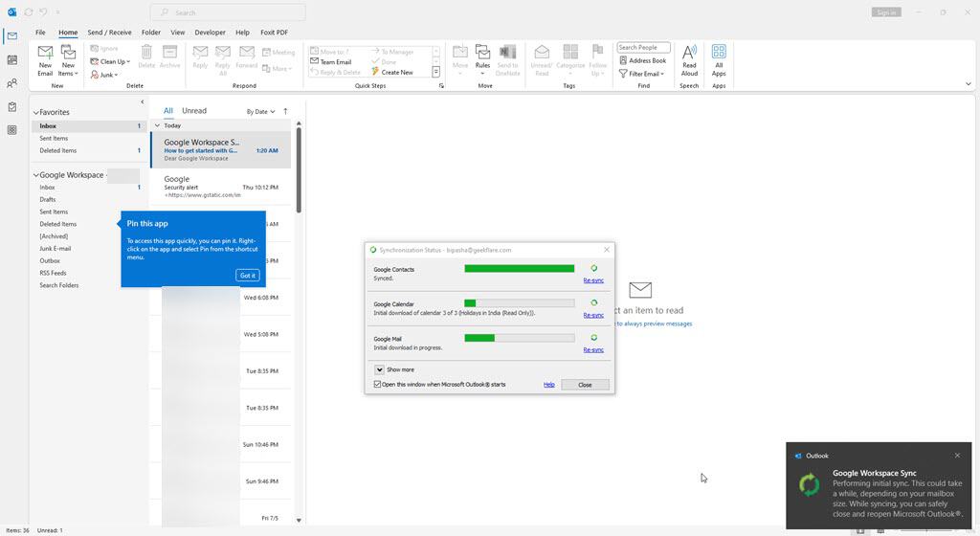Image resolution: width=980 pixels, height=536 pixels.
Task: Click the Google Calendar progress bar
Action: coord(520,303)
